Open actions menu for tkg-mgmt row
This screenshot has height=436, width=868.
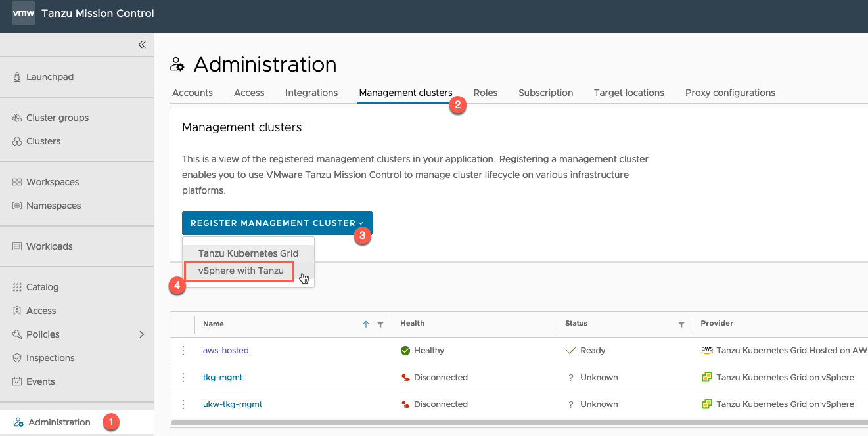coord(183,378)
